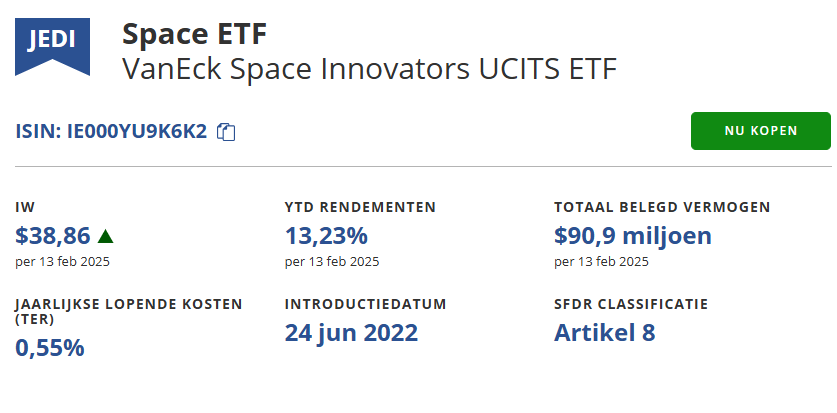Open the Artikel 8 classification
Viewport: 837px width, 413px height.
[x=604, y=332]
